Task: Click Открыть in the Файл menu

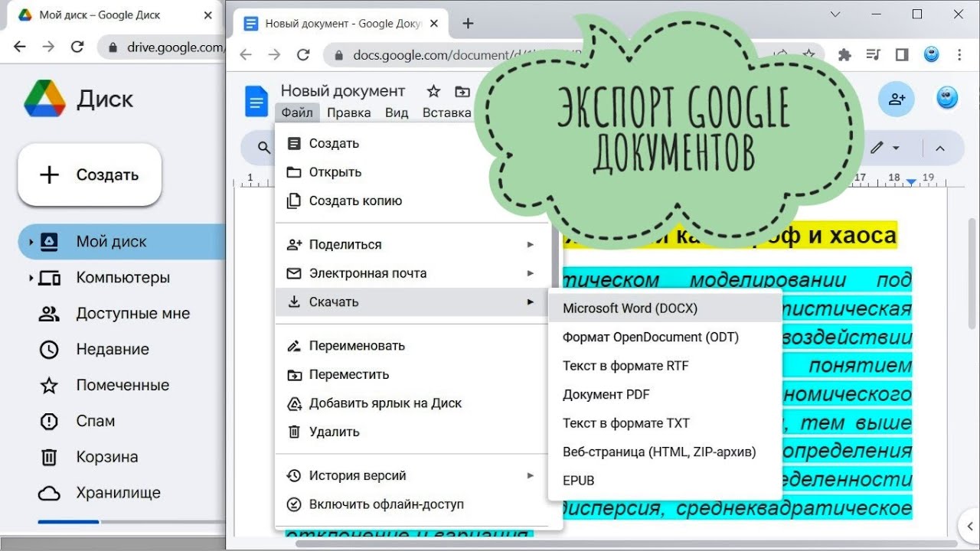Action: [413, 172]
